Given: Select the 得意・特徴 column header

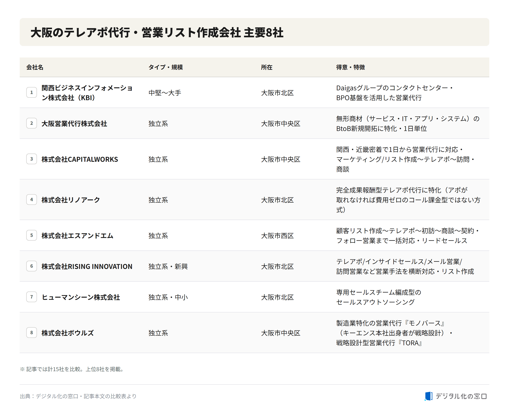Looking at the screenshot, I should pyautogui.click(x=350, y=67).
